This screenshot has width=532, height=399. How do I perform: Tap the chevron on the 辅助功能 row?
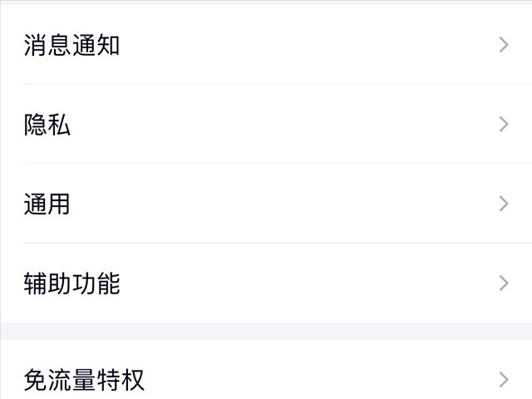pyautogui.click(x=504, y=283)
